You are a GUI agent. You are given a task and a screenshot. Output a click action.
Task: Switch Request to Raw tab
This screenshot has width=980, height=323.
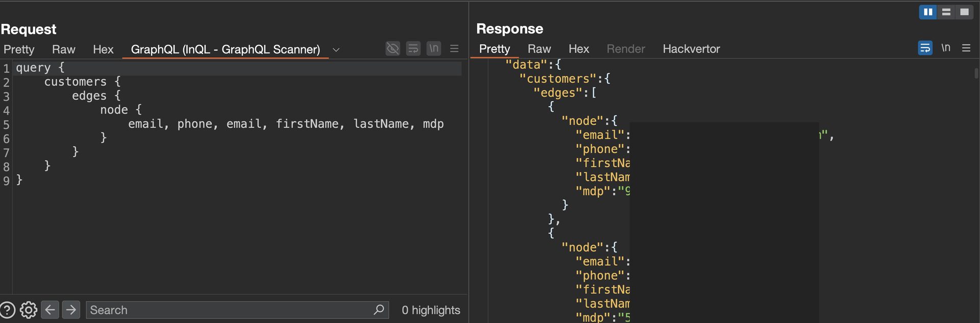63,50
